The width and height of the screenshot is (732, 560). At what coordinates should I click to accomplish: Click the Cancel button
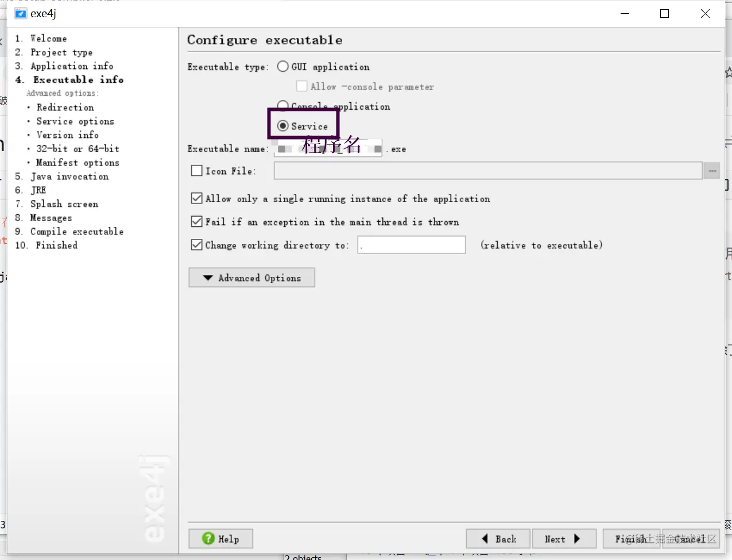point(691,539)
